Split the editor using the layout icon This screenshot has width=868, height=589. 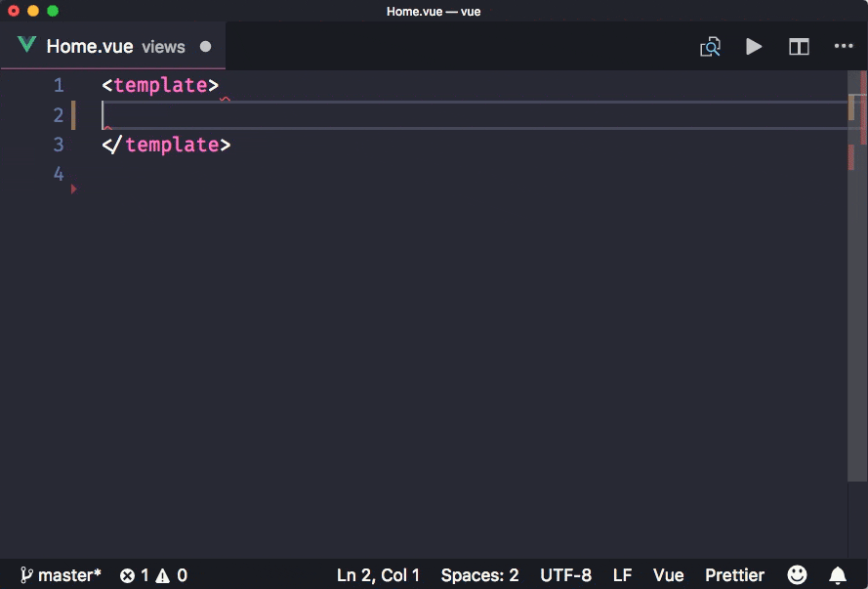[799, 47]
